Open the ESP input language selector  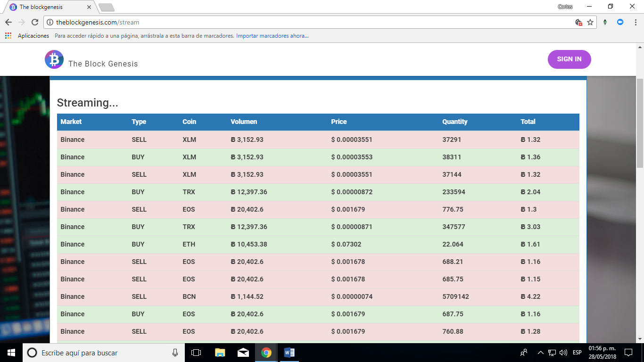pos(577,353)
